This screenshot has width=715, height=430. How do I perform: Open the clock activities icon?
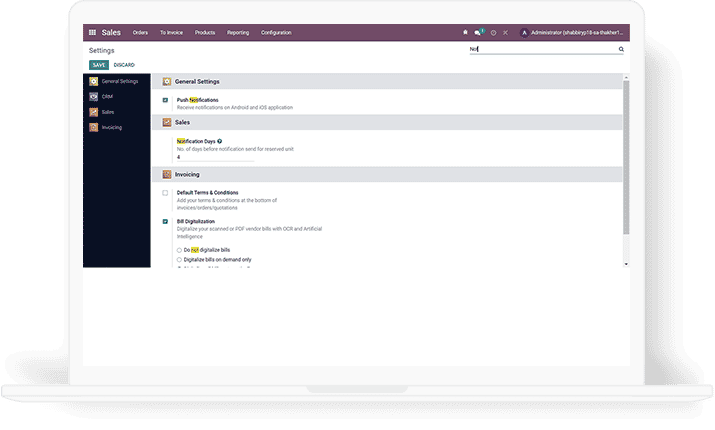point(493,32)
